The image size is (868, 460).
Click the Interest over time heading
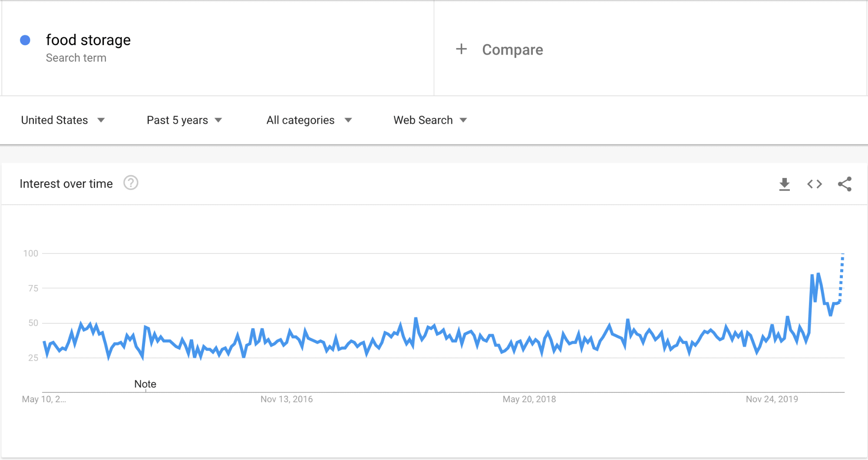[66, 184]
